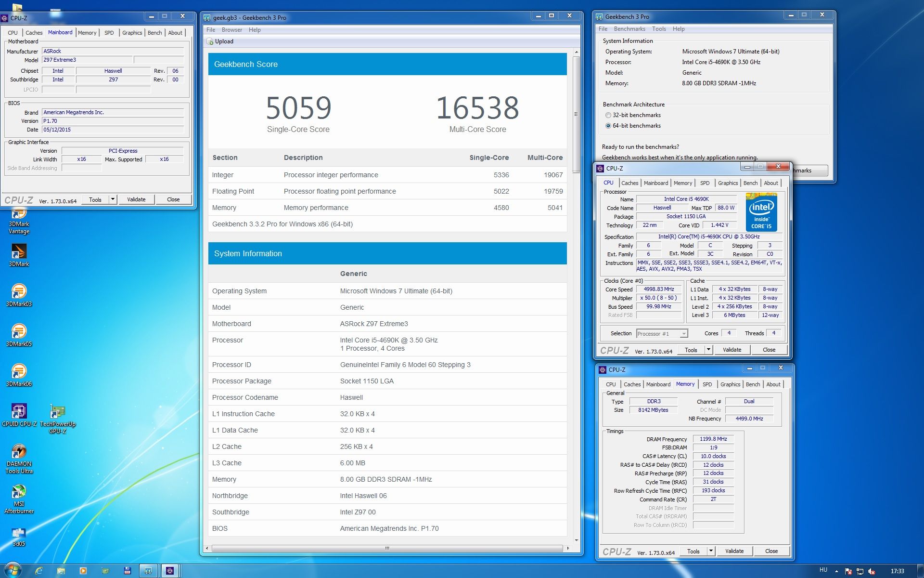Launch the MSI Afterburner desktop icon
The height and width of the screenshot is (578, 924).
click(x=19, y=492)
